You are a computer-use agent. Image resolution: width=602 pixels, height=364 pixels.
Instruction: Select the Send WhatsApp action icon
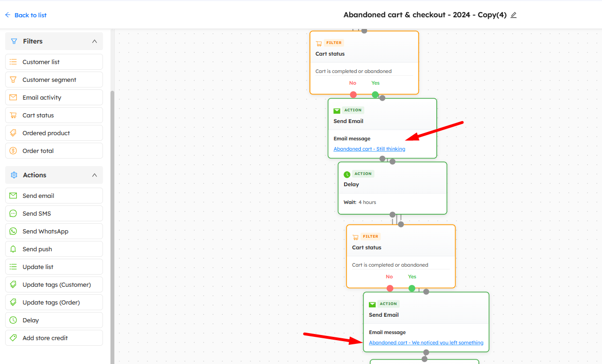[x=13, y=231]
